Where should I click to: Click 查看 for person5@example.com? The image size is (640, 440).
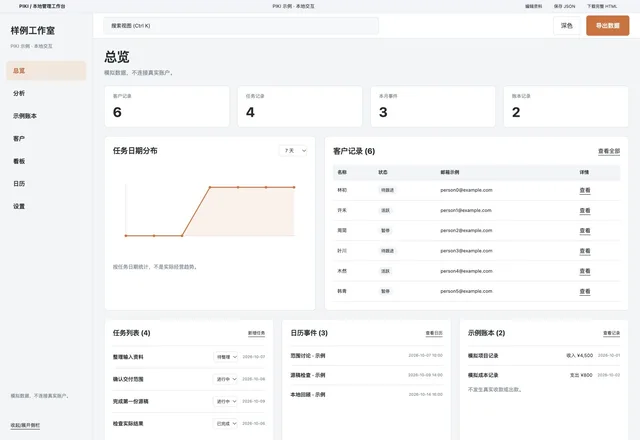pyautogui.click(x=585, y=291)
